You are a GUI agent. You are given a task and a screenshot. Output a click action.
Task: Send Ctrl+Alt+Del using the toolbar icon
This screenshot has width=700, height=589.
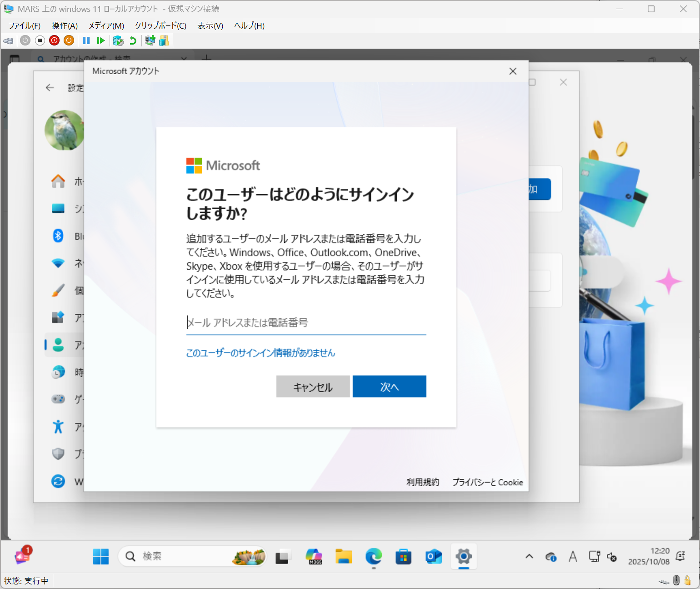click(8, 40)
